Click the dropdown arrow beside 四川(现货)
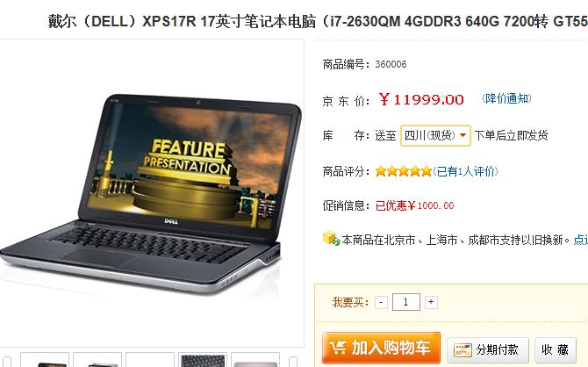The height and width of the screenshot is (367, 588). tap(463, 135)
